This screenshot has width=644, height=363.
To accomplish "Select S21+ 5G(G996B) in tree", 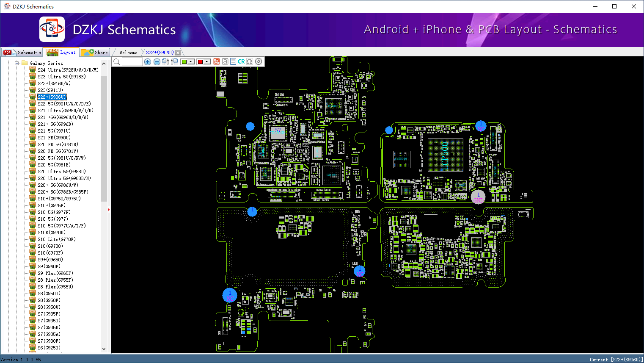I will (x=55, y=124).
